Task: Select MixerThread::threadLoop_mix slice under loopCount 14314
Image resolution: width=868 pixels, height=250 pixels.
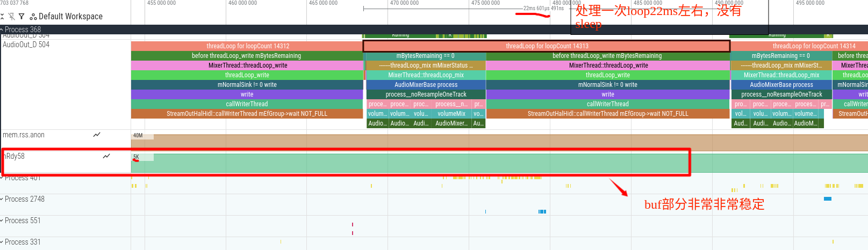Action: [x=781, y=75]
